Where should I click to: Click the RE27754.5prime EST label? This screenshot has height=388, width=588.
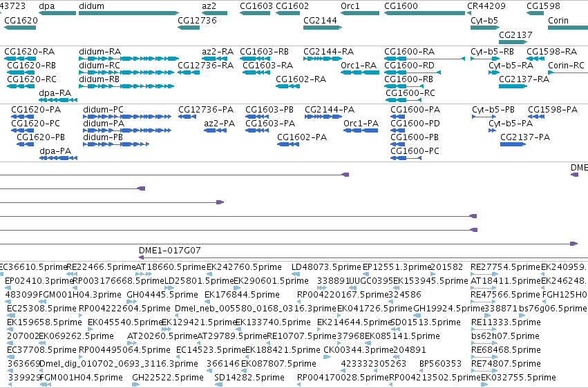click(506, 267)
